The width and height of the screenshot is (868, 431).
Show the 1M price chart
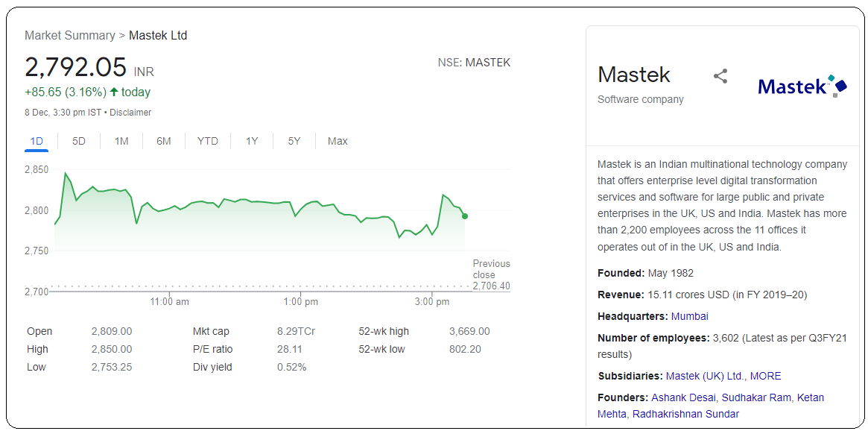coord(121,141)
